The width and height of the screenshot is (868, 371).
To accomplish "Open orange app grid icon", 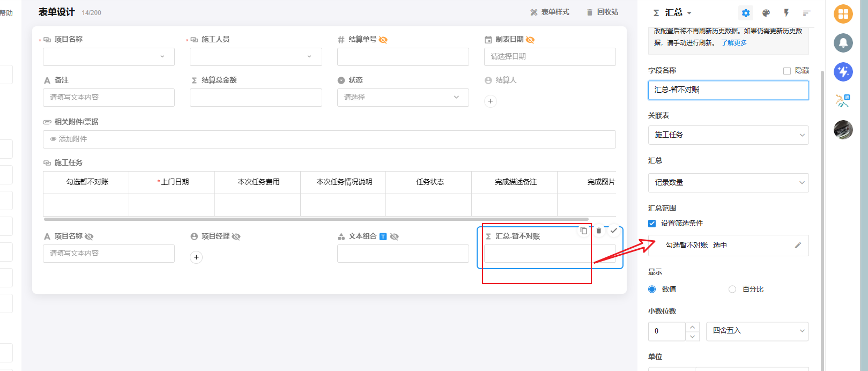I will (x=843, y=14).
